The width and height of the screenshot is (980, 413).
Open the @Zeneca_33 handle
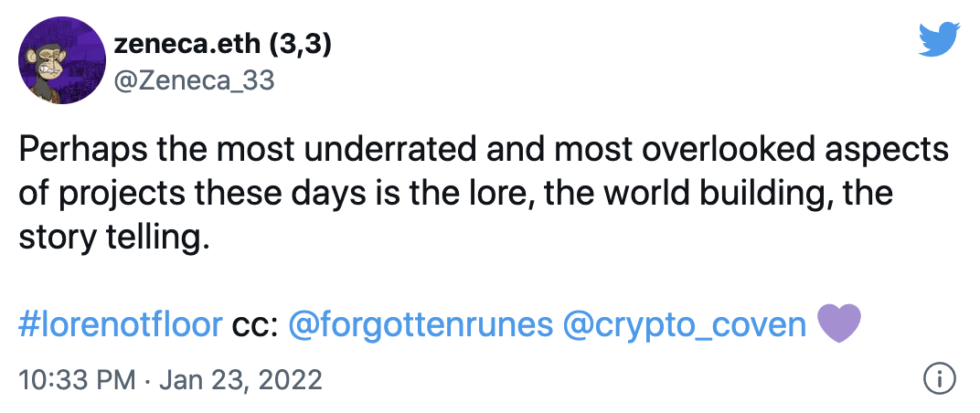coord(194,80)
